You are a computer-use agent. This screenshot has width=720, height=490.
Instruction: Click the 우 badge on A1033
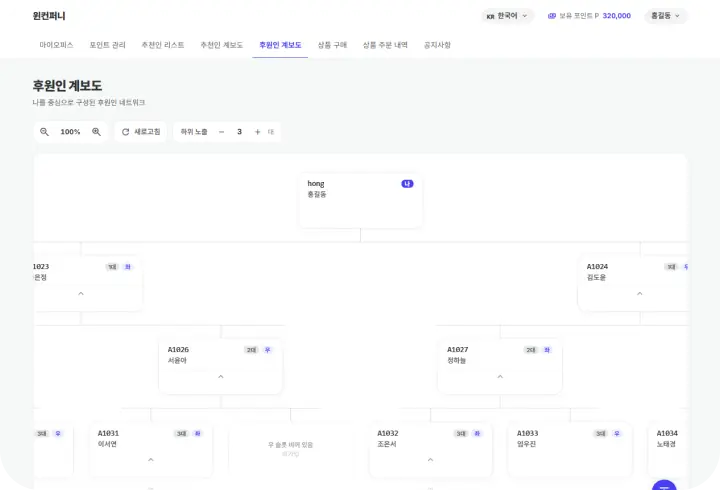[617, 434]
